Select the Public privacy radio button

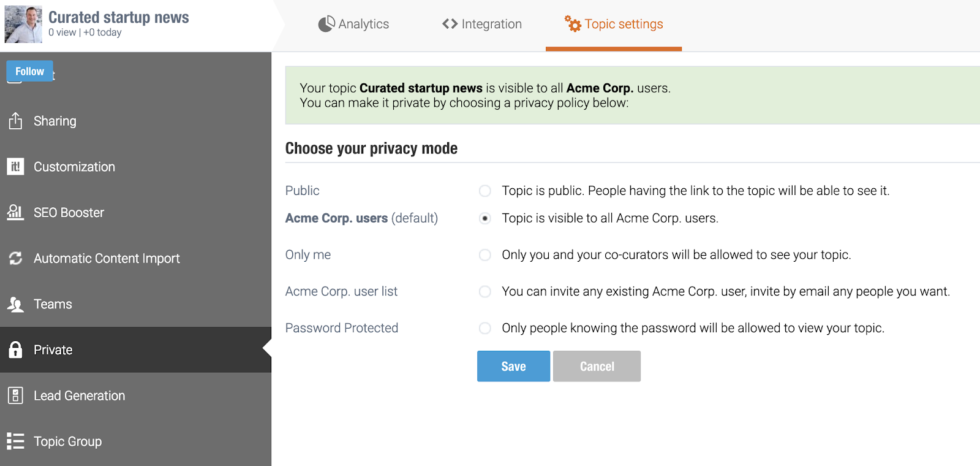click(485, 191)
